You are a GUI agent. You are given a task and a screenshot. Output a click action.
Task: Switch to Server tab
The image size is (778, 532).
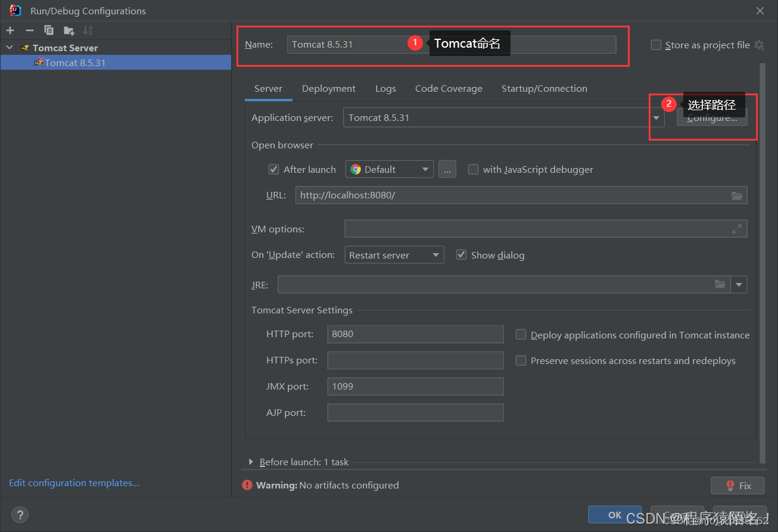[x=268, y=89]
